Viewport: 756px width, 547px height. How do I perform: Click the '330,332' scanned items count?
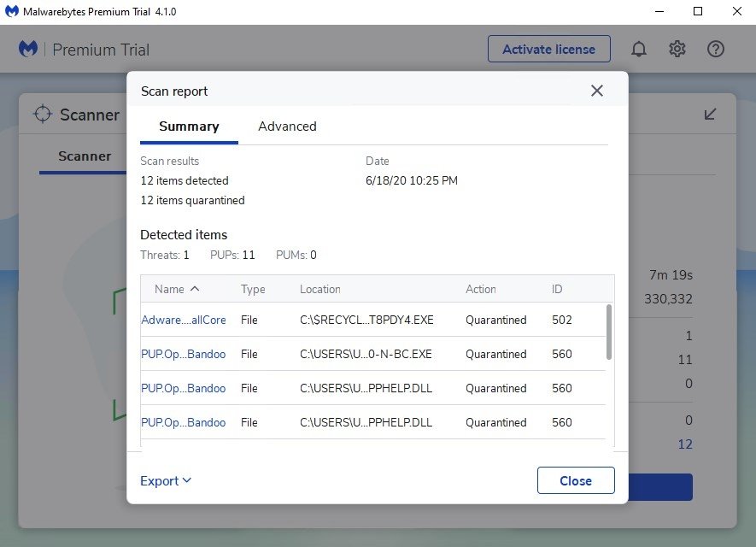(668, 299)
